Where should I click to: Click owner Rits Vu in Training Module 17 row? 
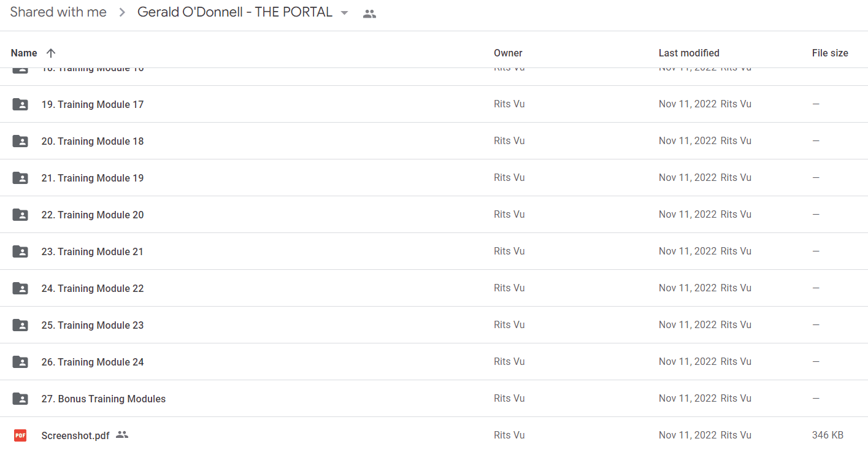click(509, 104)
